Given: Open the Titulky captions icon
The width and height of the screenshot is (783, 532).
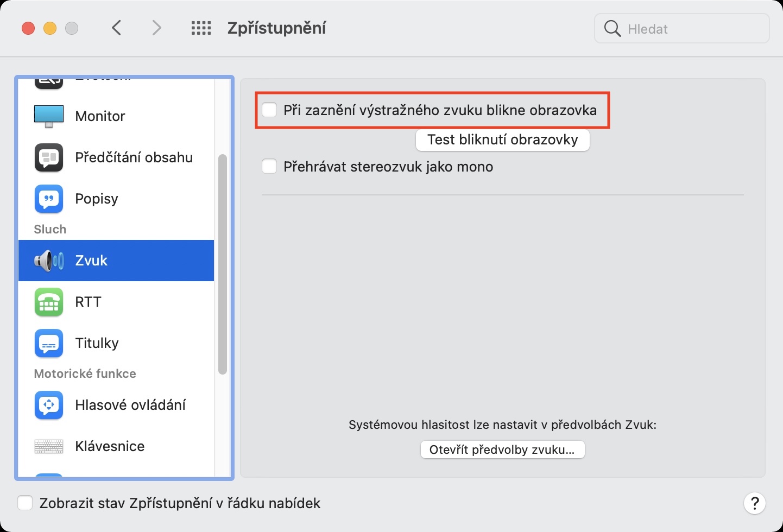Looking at the screenshot, I should [49, 343].
